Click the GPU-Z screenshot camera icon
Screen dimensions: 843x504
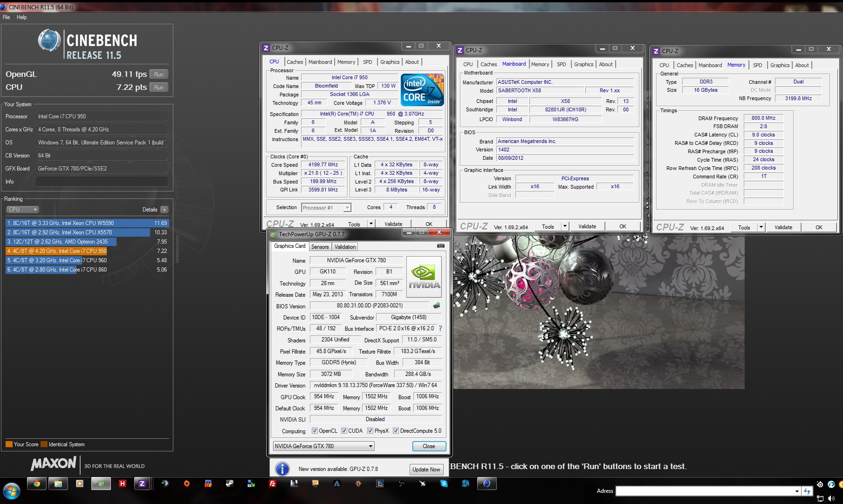(x=440, y=246)
